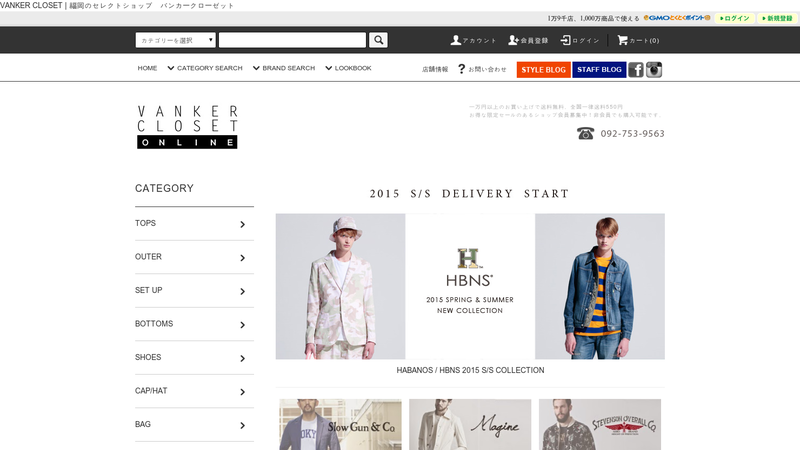Image resolution: width=800 pixels, height=450 pixels.
Task: Expand the SHOES category arrow
Action: 242,359
